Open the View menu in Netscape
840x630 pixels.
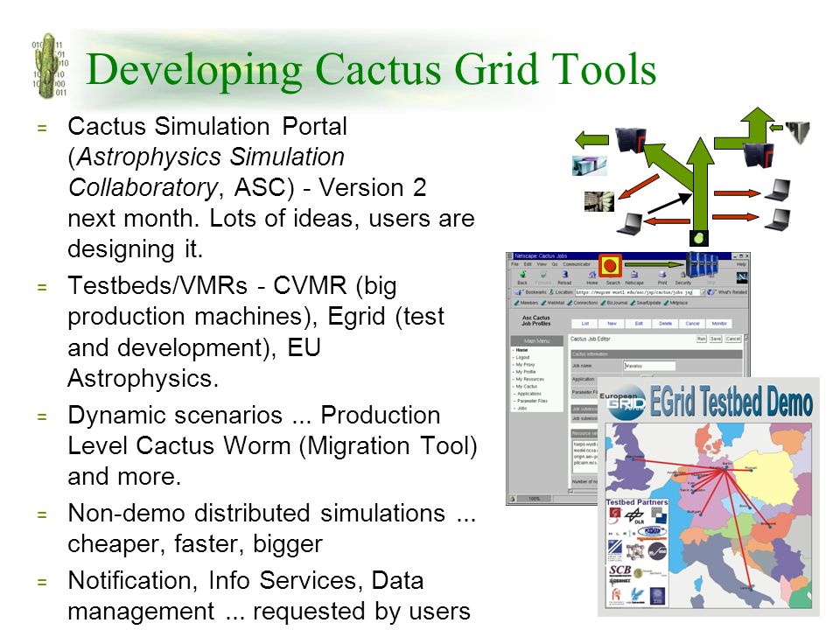click(x=542, y=264)
